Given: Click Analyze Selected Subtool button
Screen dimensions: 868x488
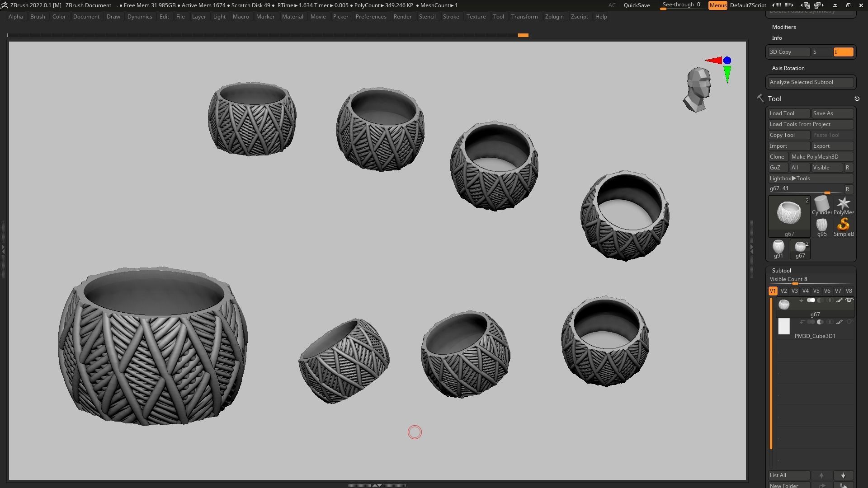Looking at the screenshot, I should [811, 82].
